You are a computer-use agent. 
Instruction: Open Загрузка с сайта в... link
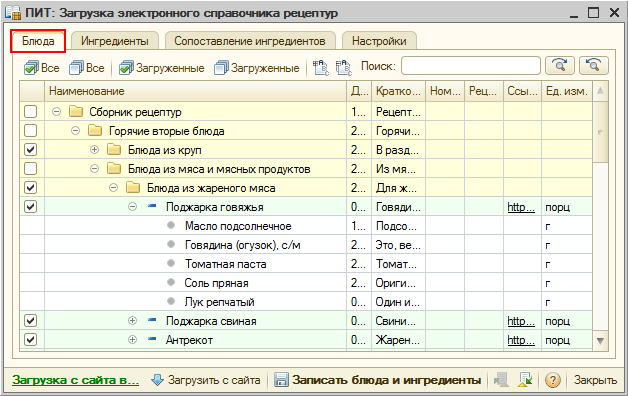[x=76, y=380]
